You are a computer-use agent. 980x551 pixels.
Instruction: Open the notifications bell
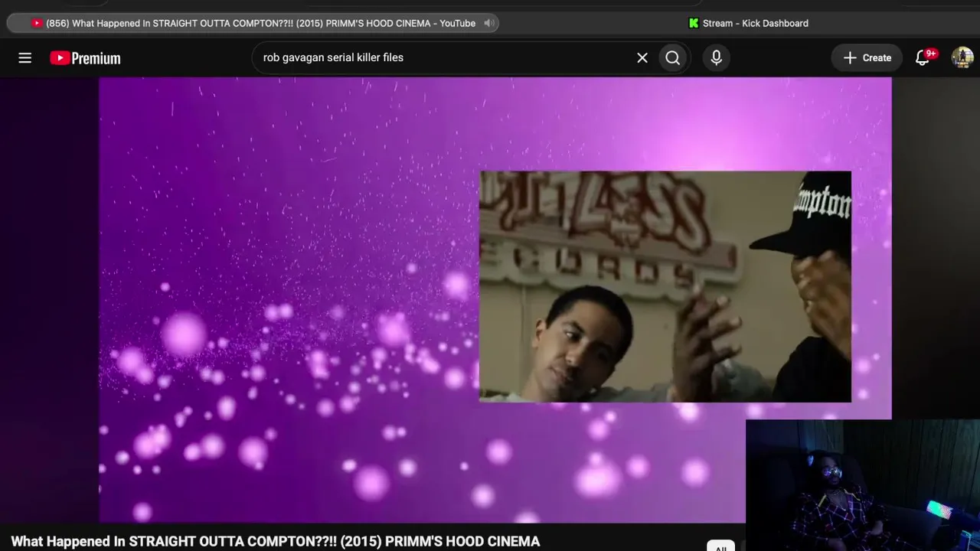click(x=923, y=58)
